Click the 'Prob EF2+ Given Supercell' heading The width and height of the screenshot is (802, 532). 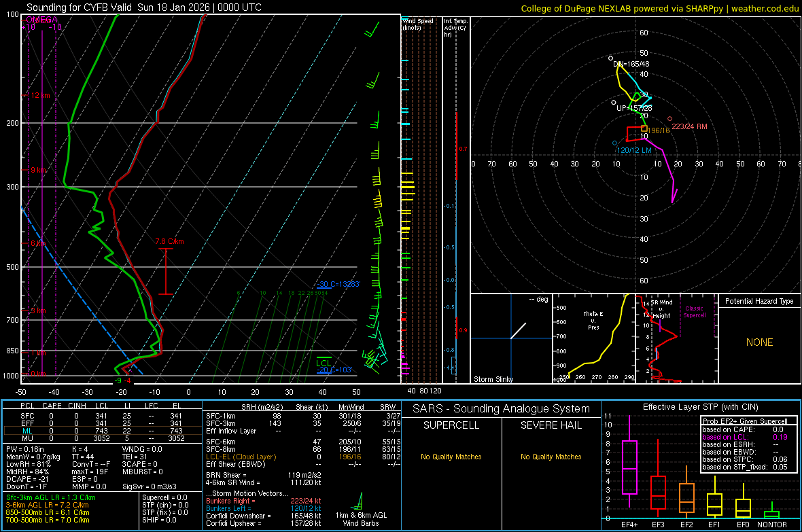[745, 421]
